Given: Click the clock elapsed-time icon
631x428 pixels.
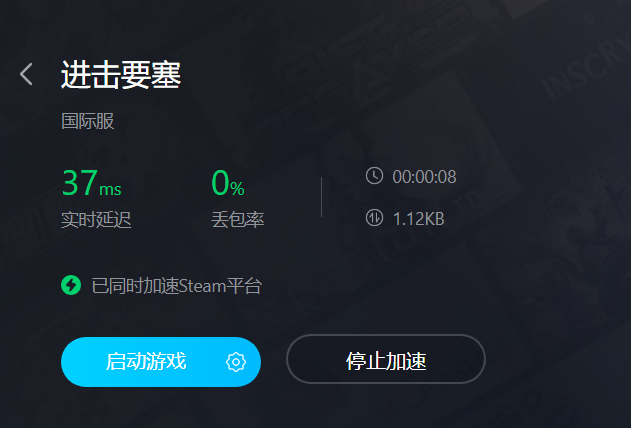Looking at the screenshot, I should (x=374, y=176).
